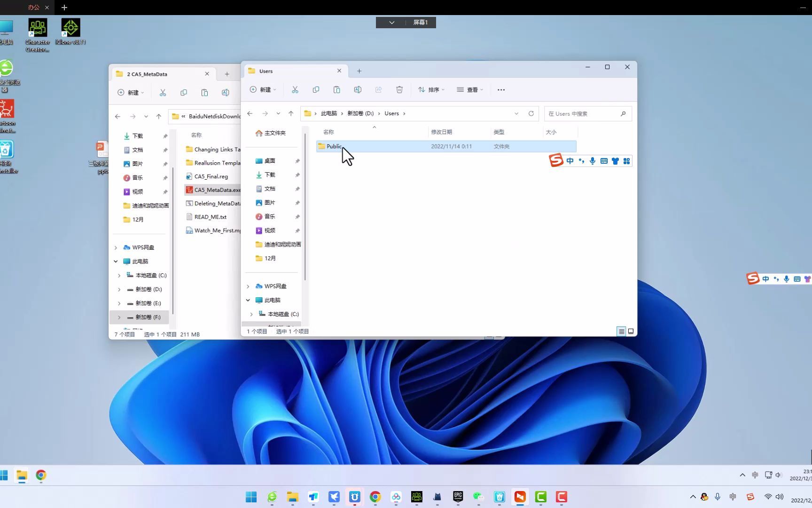Sort by 类型 column header
The width and height of the screenshot is (812, 508).
499,132
